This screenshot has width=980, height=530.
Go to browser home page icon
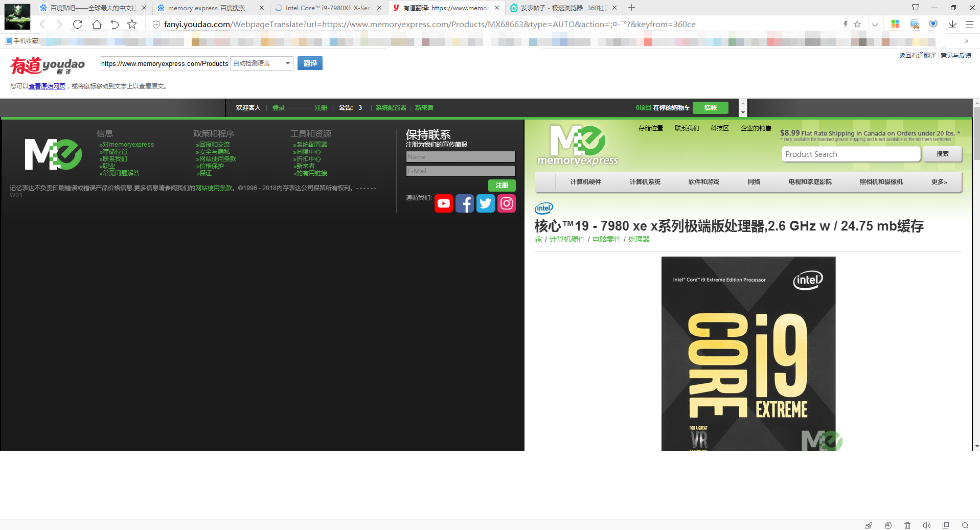[x=97, y=24]
